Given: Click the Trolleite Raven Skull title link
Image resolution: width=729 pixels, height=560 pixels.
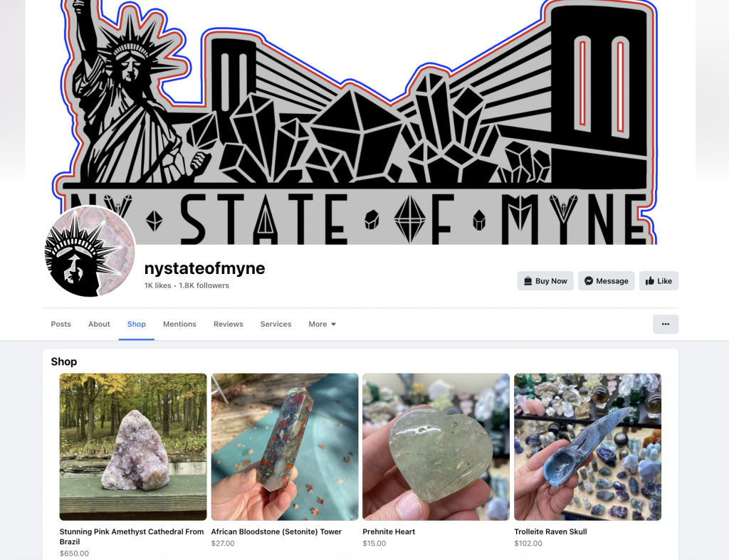Looking at the screenshot, I should click(550, 532).
